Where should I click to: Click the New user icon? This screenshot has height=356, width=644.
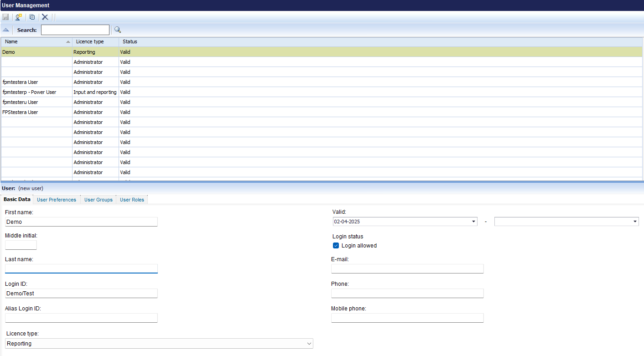[x=19, y=17]
